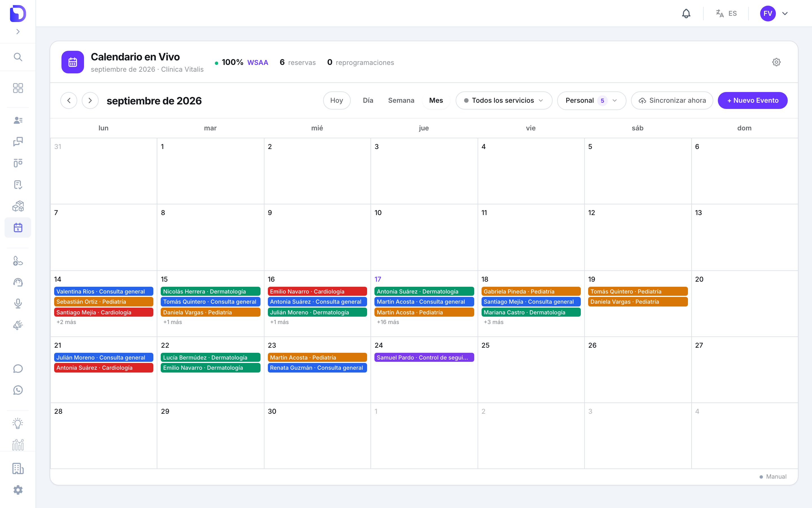Open the products boxes icon in sidebar
This screenshot has height=508, width=812.
pos(18,206)
